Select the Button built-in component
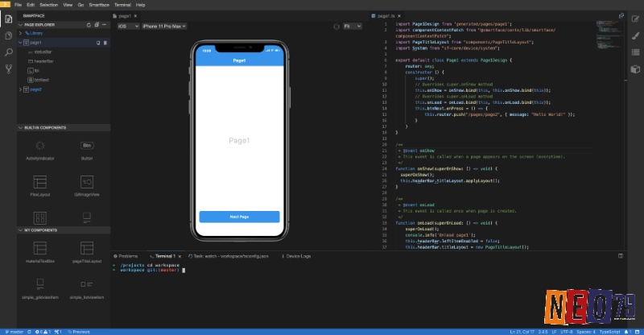 87,150
